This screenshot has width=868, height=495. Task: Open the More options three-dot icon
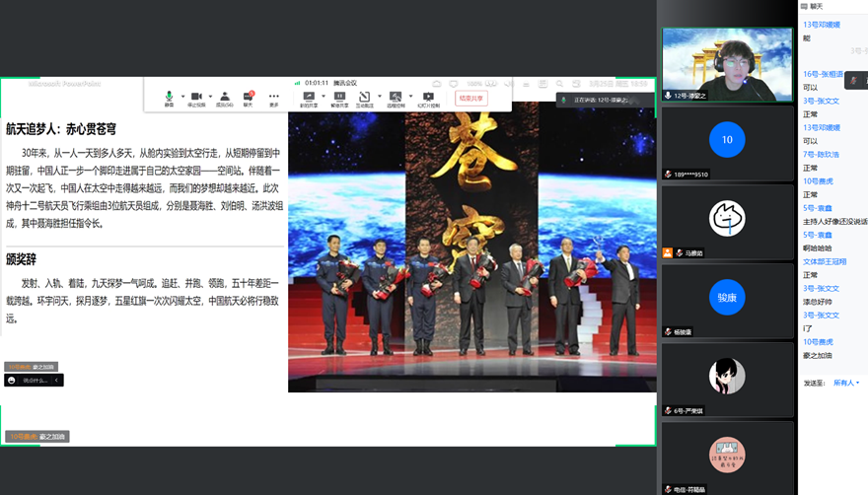point(274,98)
